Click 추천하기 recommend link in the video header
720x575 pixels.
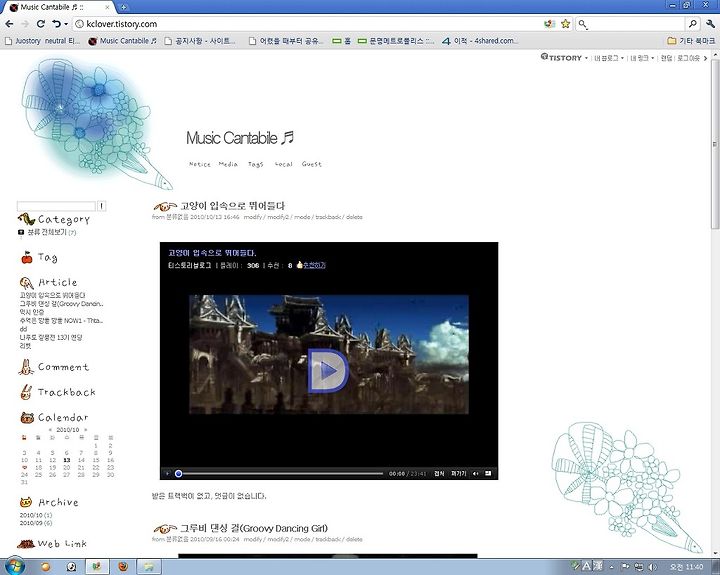(x=314, y=265)
